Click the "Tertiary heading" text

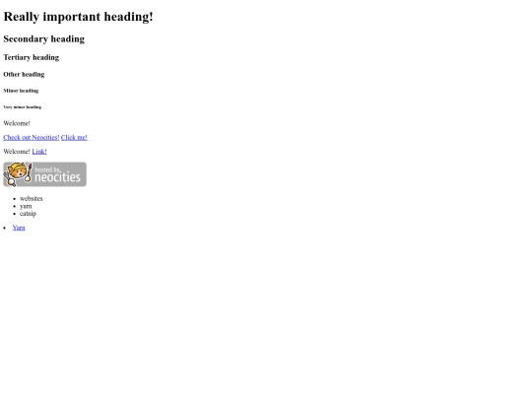(31, 57)
